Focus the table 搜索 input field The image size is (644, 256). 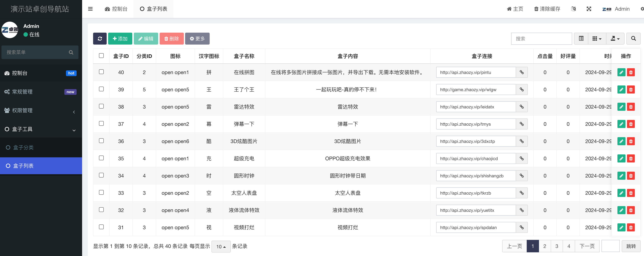pos(542,39)
